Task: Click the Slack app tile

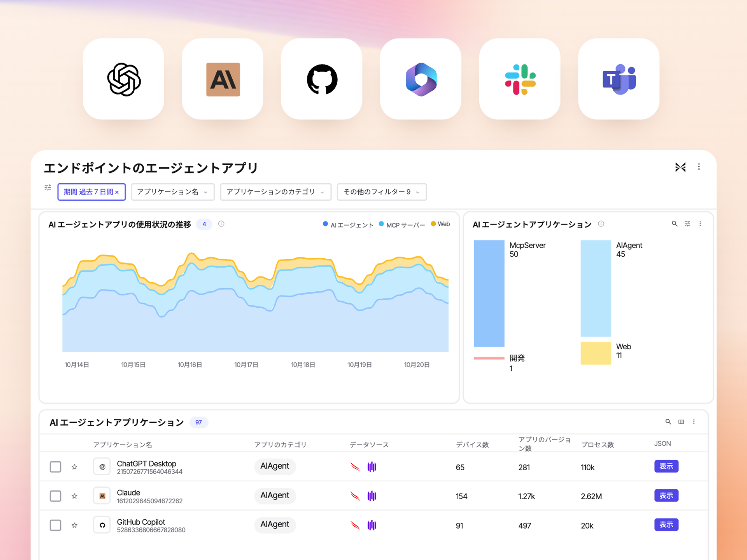Action: [x=520, y=79]
